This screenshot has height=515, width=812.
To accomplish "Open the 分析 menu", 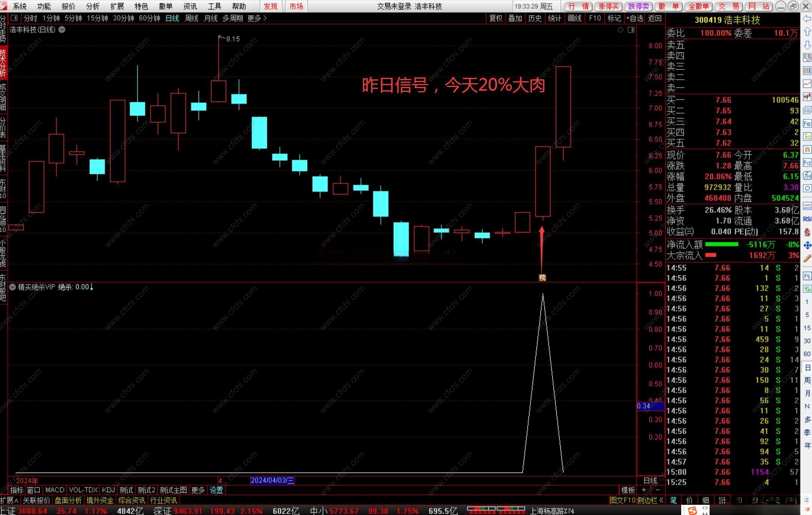I will [x=93, y=6].
